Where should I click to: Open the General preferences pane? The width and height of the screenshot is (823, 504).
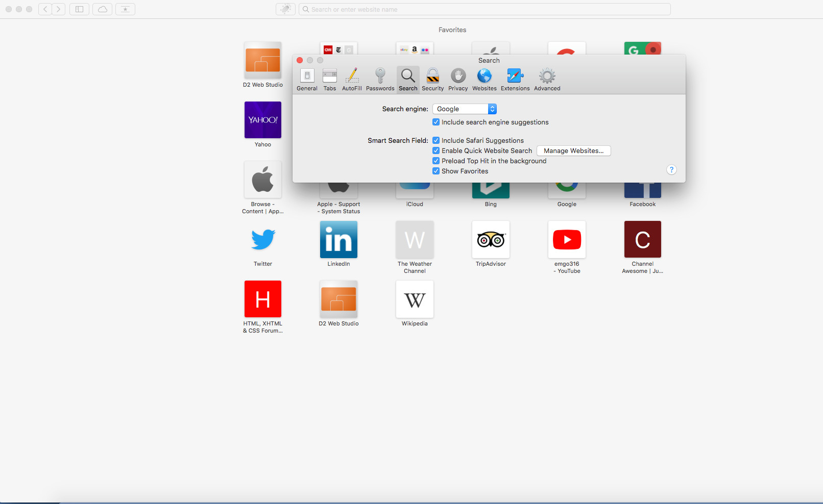[x=307, y=80]
